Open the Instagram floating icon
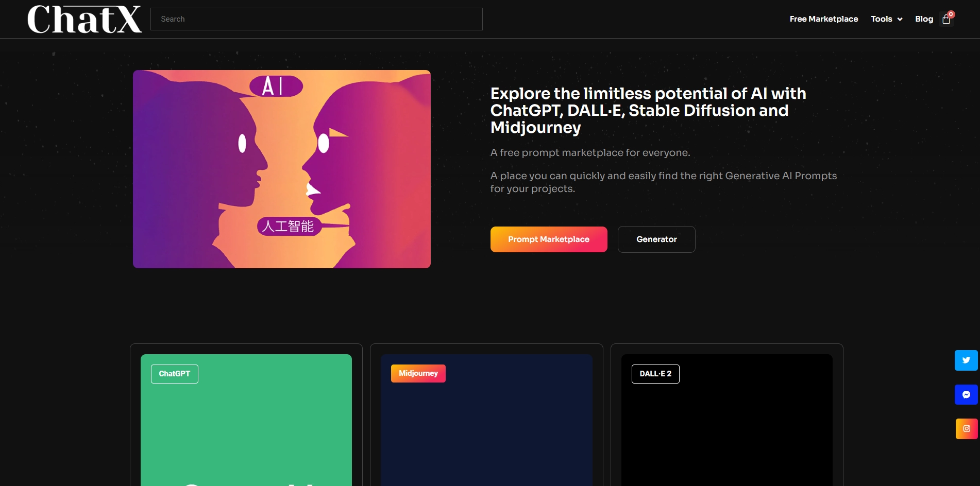Viewport: 980px width, 486px height. pos(966,429)
